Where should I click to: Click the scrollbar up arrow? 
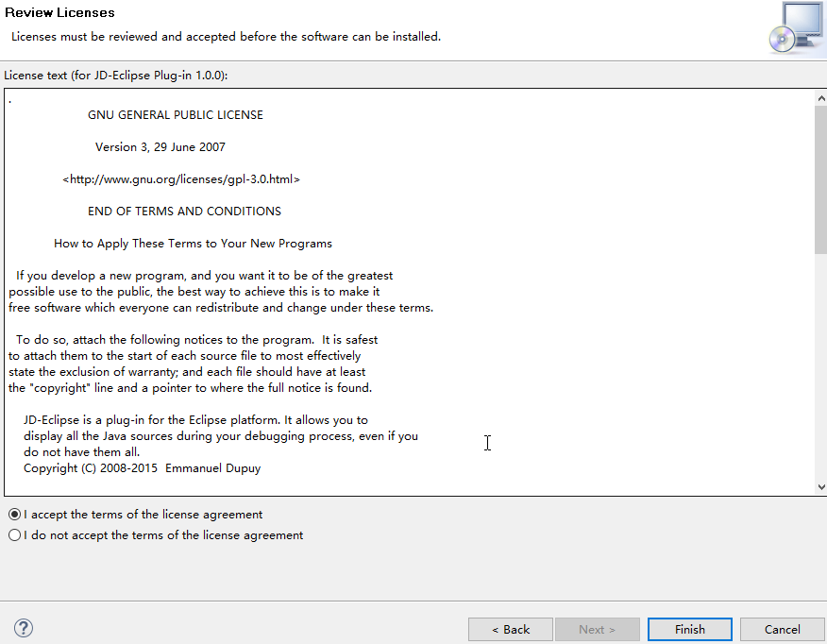(x=820, y=96)
